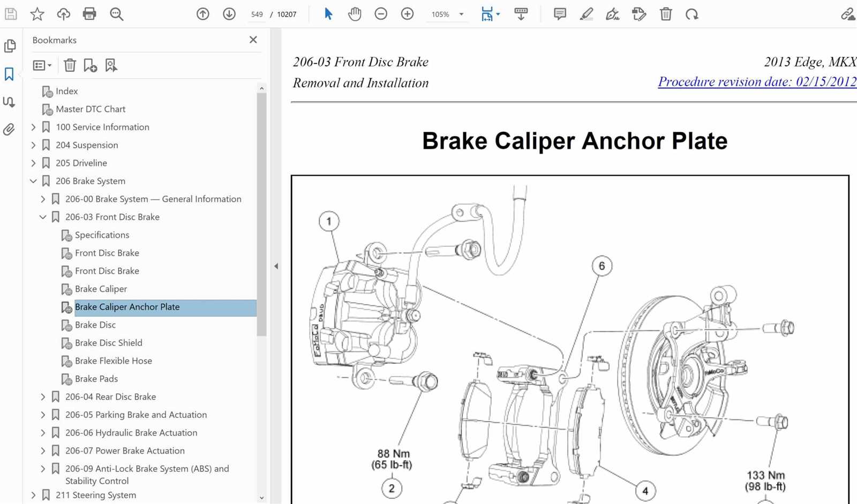Click the stamp tool icon
The image size is (857, 504).
point(639,14)
